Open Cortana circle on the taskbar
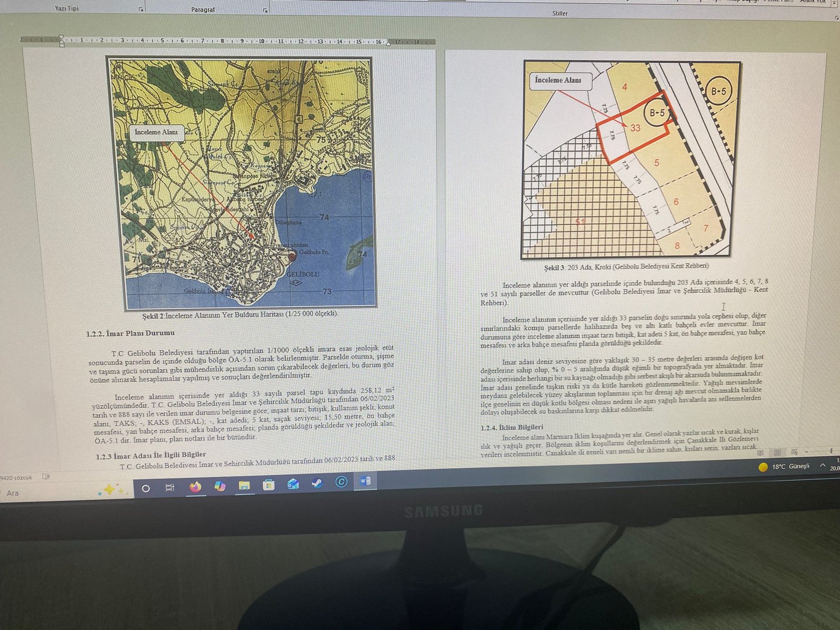The height and width of the screenshot is (630, 840). pyautogui.click(x=146, y=488)
